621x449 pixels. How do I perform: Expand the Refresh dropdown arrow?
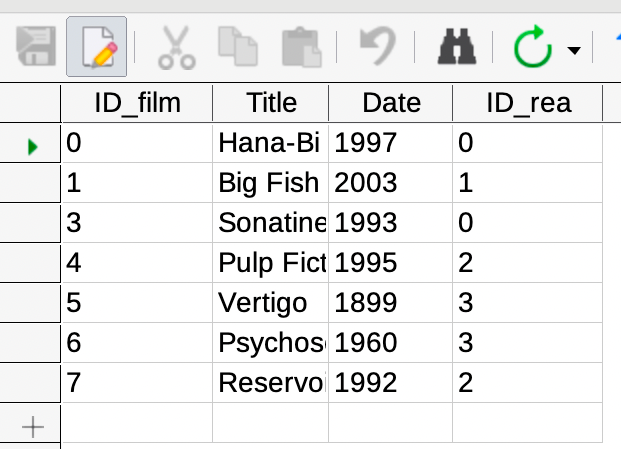click(x=574, y=50)
